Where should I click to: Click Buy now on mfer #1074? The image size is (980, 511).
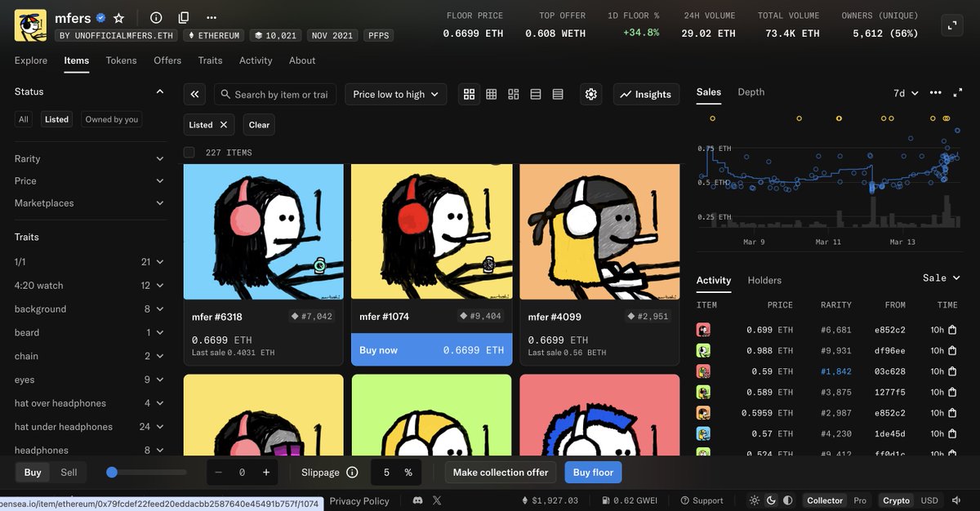tap(432, 349)
